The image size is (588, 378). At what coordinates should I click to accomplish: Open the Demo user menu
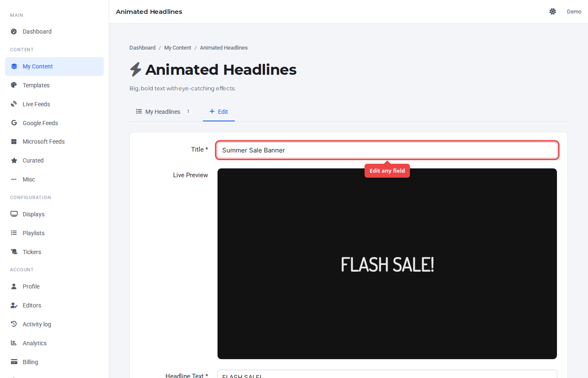coord(574,12)
